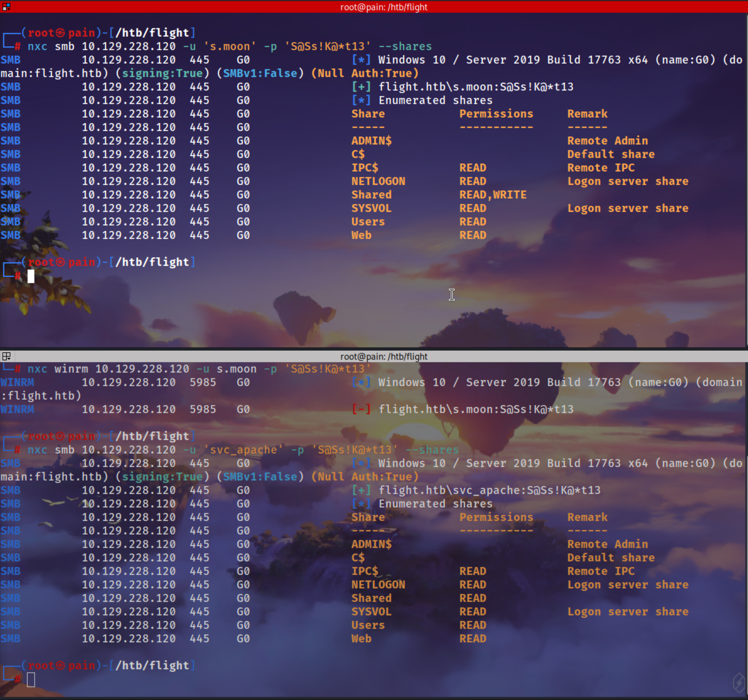Open the bottom terminal's grouping menu icon
Image resolution: width=748 pixels, height=700 pixels.
pos(6,356)
